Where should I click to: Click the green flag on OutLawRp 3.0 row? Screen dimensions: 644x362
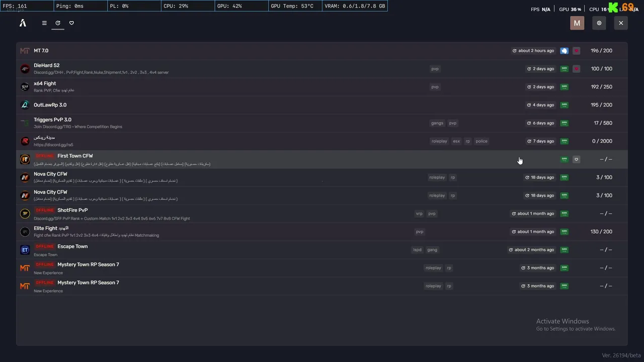coord(565,105)
